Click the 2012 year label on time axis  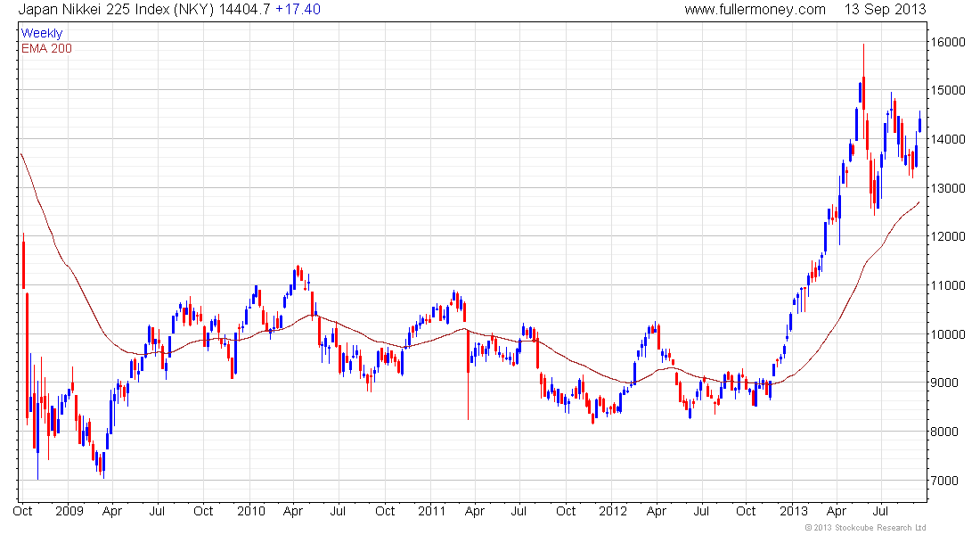tap(613, 511)
